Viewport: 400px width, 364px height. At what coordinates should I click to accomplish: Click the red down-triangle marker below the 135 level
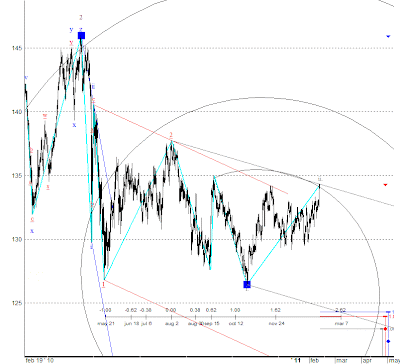click(386, 184)
